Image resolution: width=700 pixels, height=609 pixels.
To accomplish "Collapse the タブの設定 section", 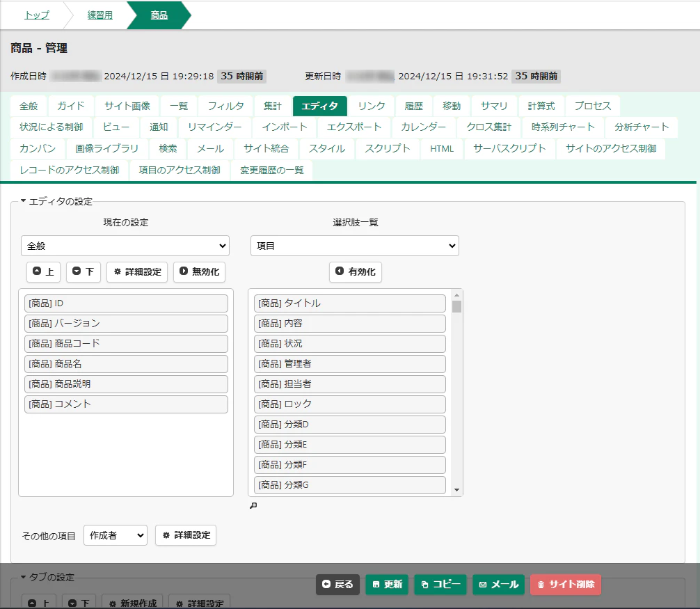I will 48,577.
